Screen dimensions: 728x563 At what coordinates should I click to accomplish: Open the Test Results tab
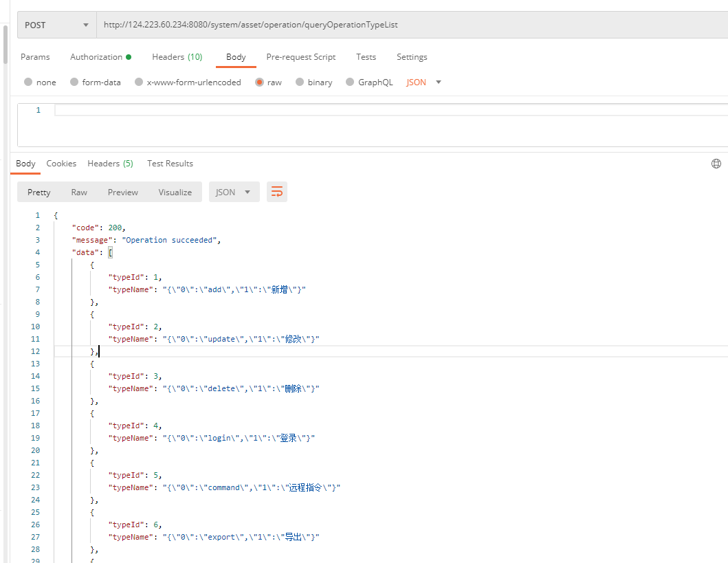click(x=170, y=164)
